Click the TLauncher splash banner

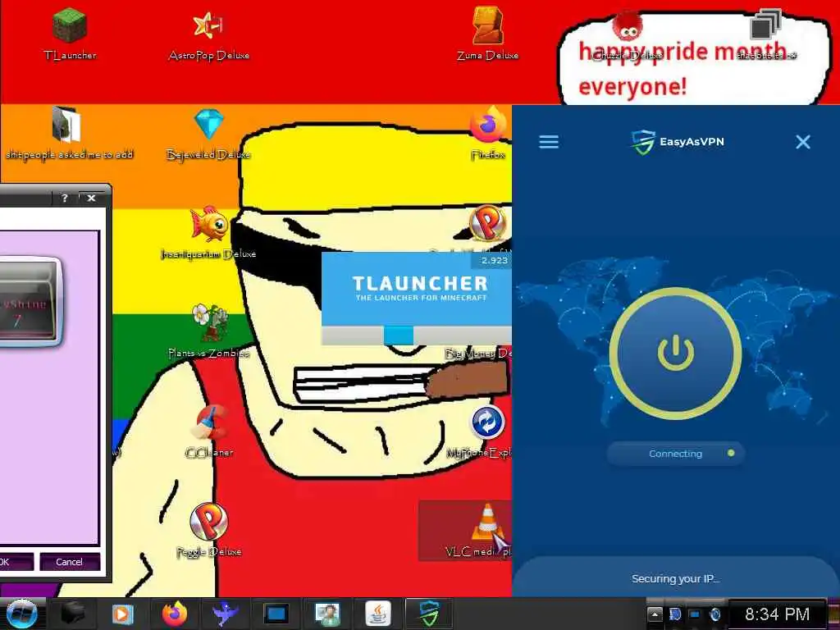pos(416,289)
